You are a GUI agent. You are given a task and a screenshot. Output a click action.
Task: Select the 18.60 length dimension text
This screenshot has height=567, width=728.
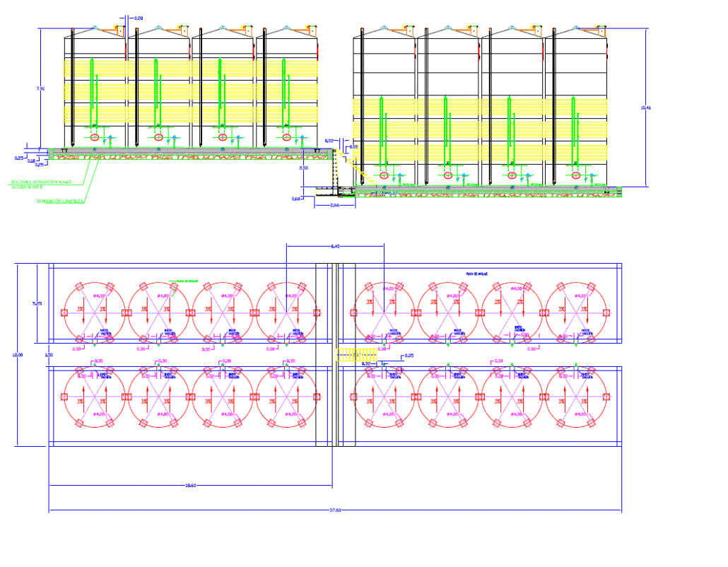pos(190,485)
